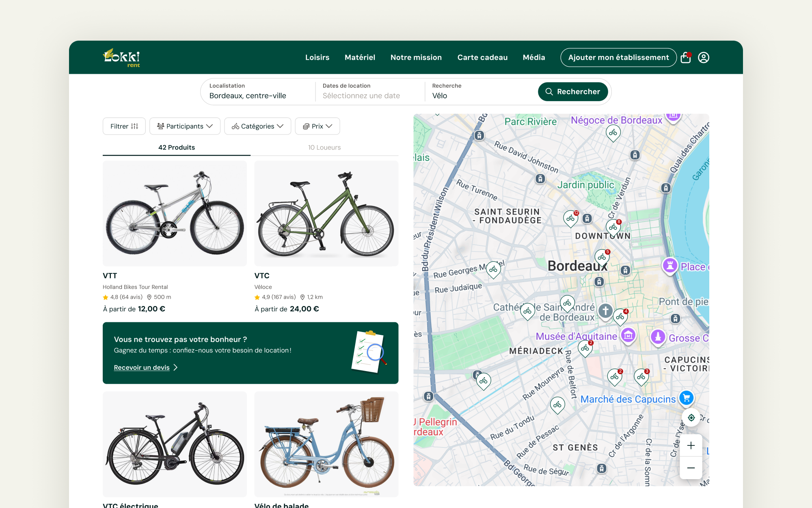Open the shopping cart icon

(686, 57)
